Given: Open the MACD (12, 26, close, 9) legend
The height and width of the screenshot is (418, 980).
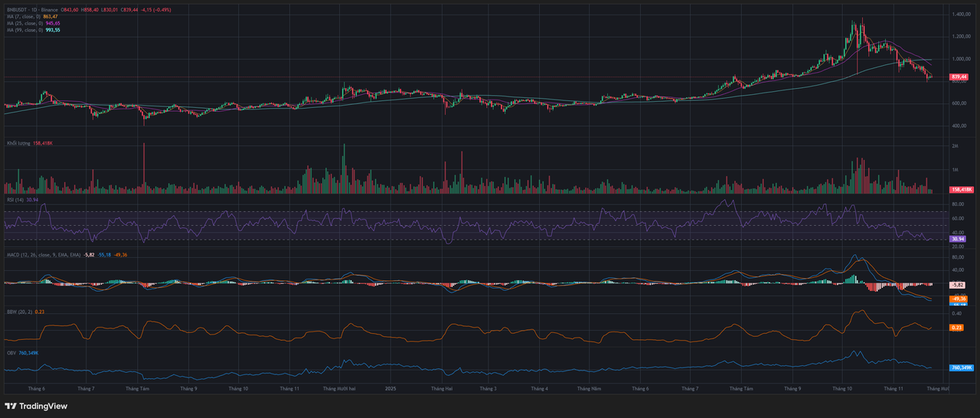Looking at the screenshot, I should click(x=42, y=254).
